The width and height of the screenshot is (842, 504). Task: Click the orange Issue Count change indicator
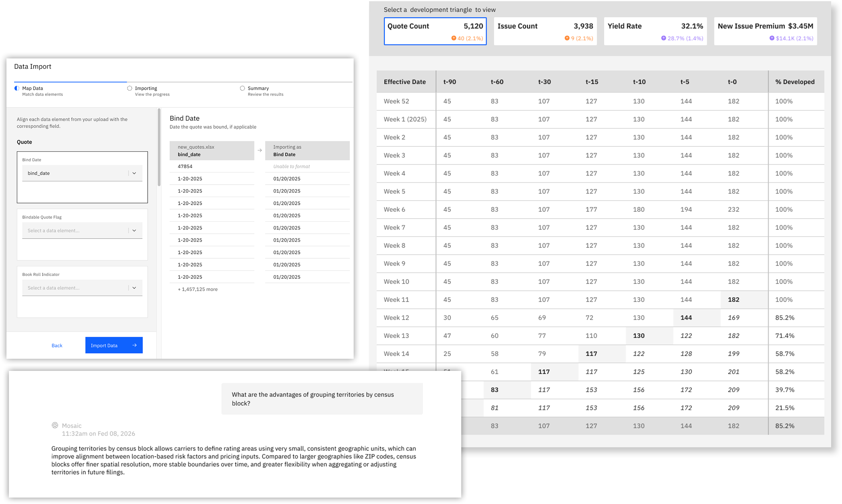point(567,38)
